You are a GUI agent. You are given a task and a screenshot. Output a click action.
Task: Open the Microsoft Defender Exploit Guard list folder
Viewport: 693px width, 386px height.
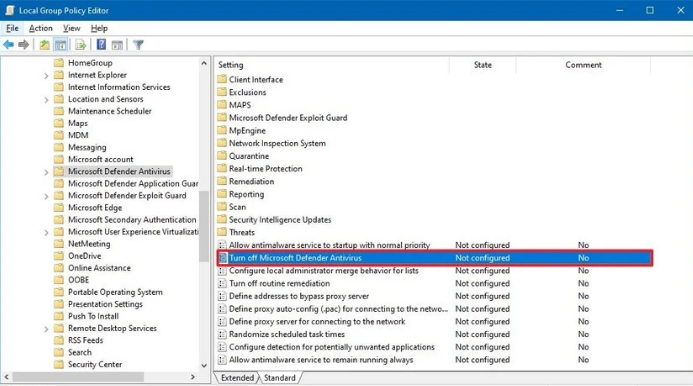[288, 118]
